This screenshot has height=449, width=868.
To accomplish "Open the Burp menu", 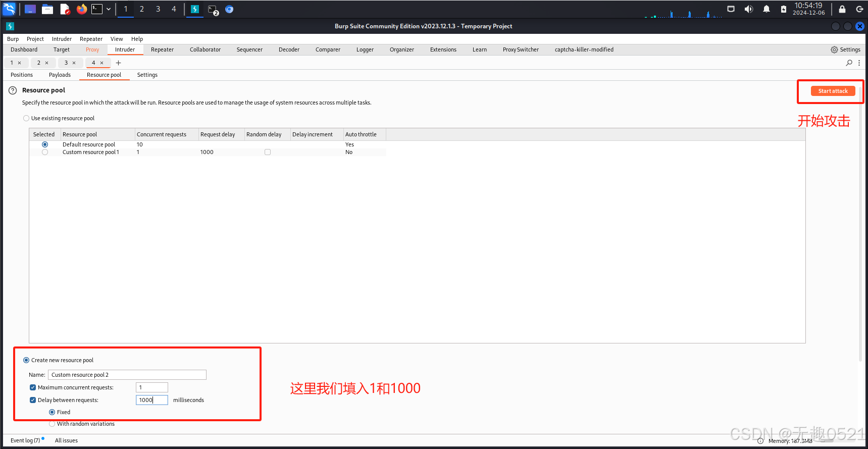I will [x=13, y=39].
